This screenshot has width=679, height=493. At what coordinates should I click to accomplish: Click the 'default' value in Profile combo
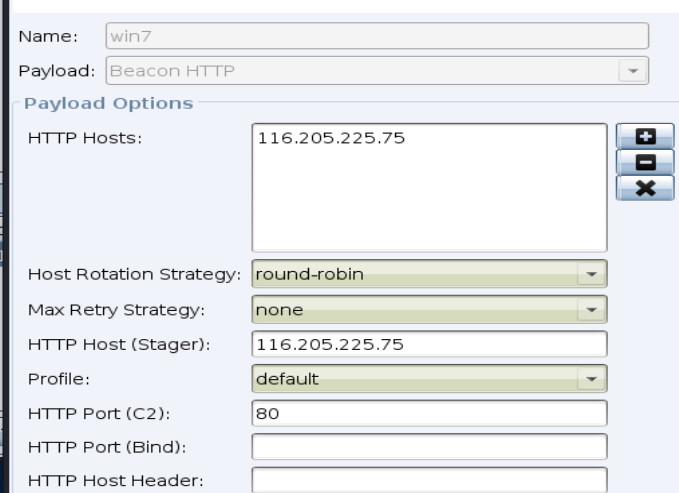pos(287,379)
